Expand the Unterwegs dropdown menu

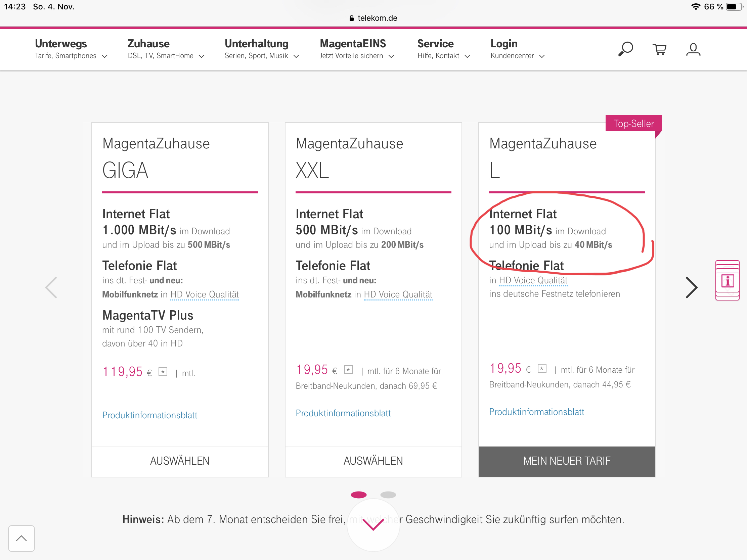coord(71,49)
